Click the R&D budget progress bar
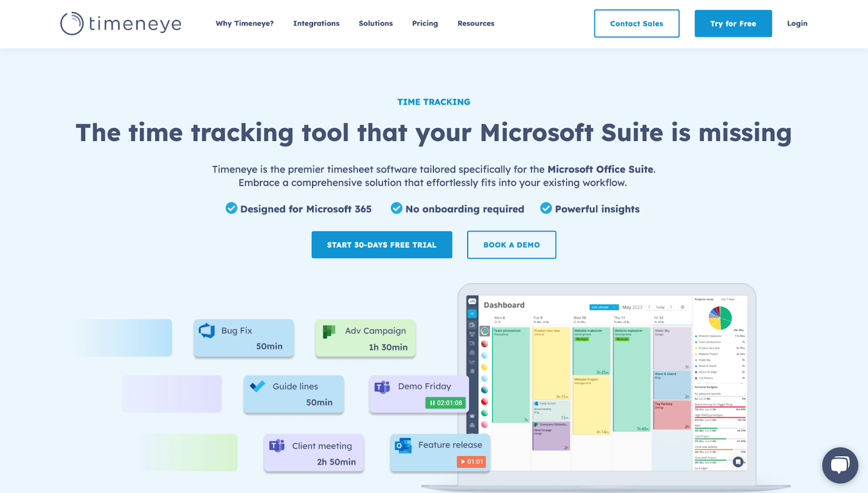 tap(720, 428)
